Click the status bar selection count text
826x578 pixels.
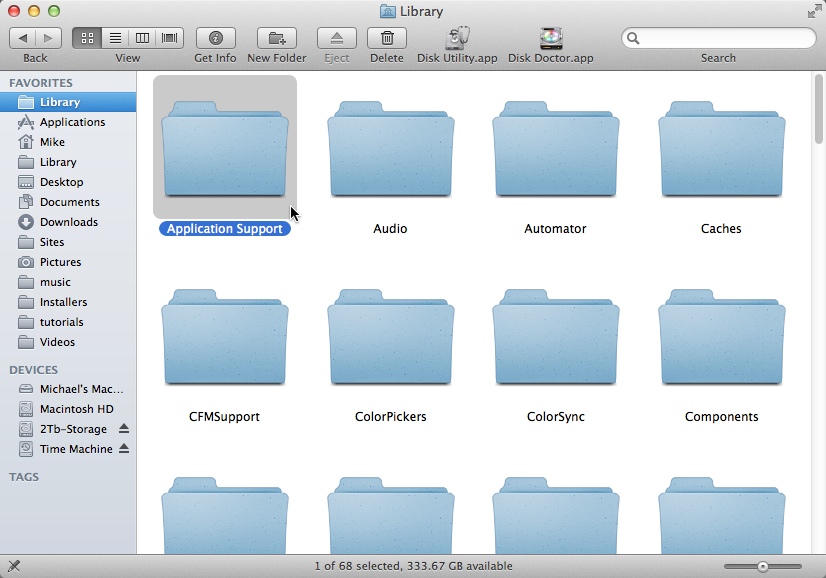[414, 566]
